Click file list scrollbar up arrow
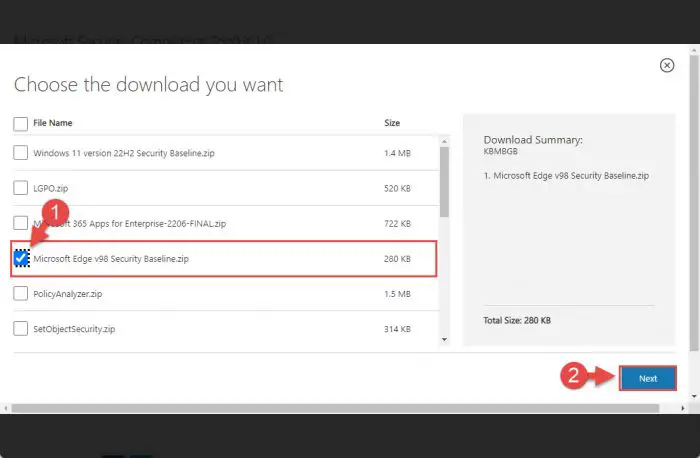The width and height of the screenshot is (700, 458). pyautogui.click(x=444, y=142)
